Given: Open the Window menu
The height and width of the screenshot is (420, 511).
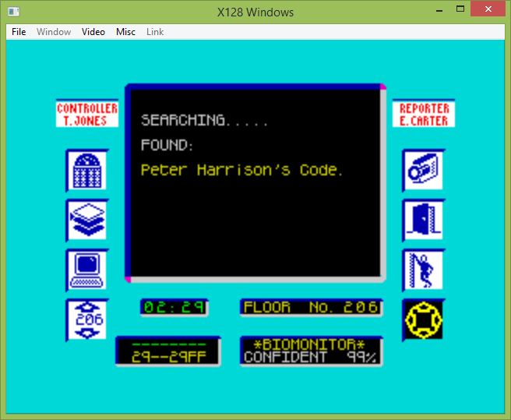Looking at the screenshot, I should pos(54,32).
